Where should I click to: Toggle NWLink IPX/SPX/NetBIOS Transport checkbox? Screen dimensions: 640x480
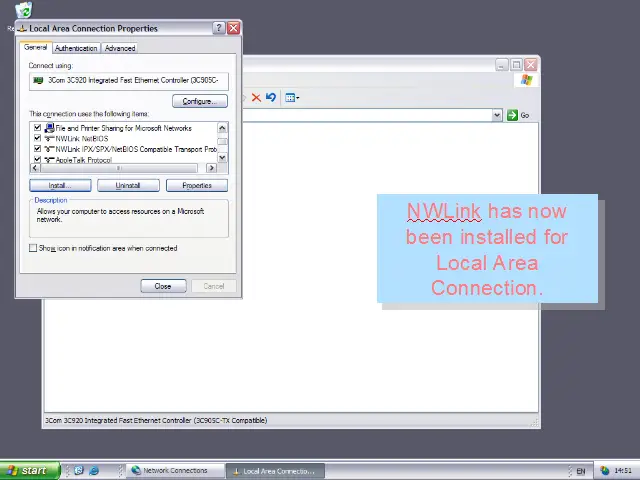[x=38, y=149]
